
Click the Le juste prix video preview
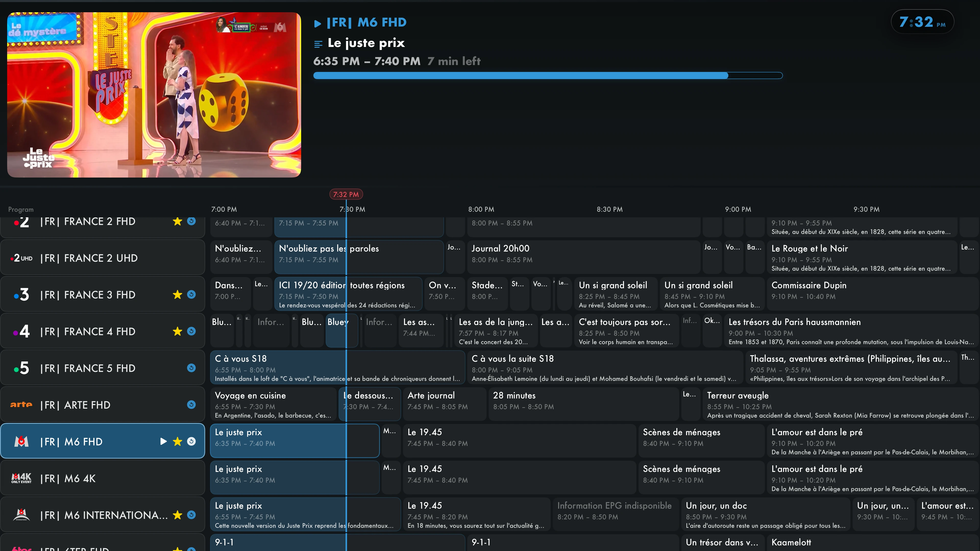tap(154, 95)
